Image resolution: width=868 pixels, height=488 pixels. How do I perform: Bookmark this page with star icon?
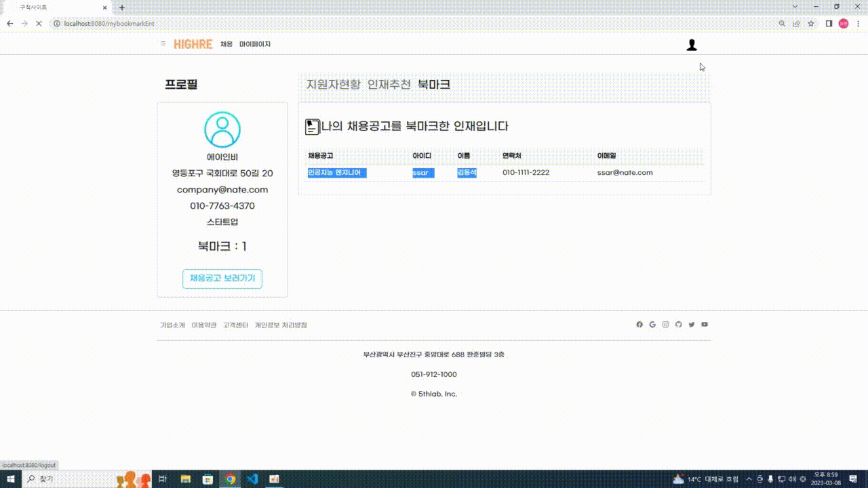811,23
